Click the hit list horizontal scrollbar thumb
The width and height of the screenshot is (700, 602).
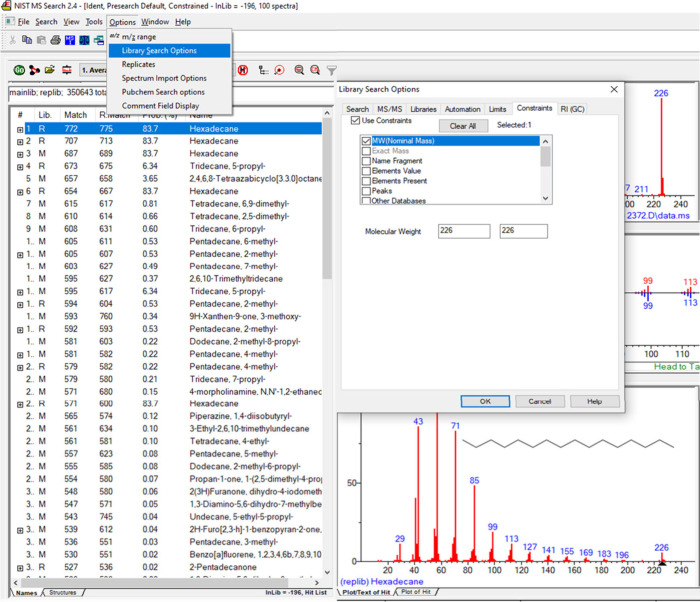click(x=154, y=582)
